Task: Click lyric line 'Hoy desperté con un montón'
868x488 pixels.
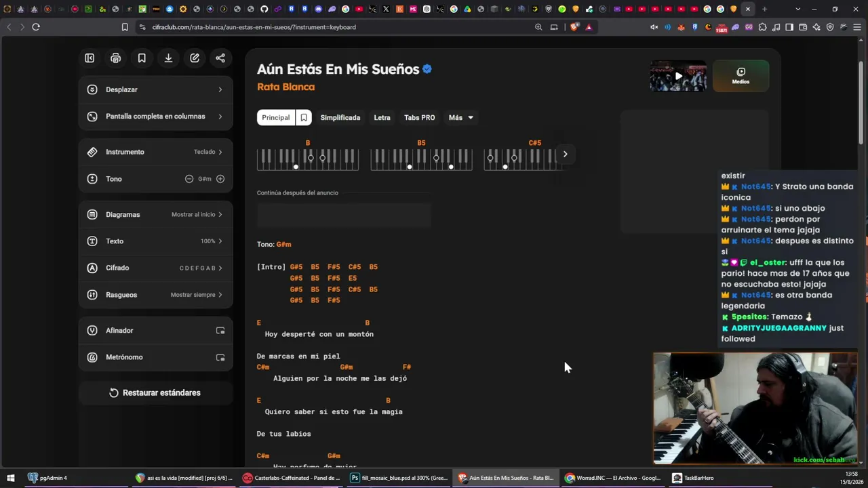Action: [319, 334]
